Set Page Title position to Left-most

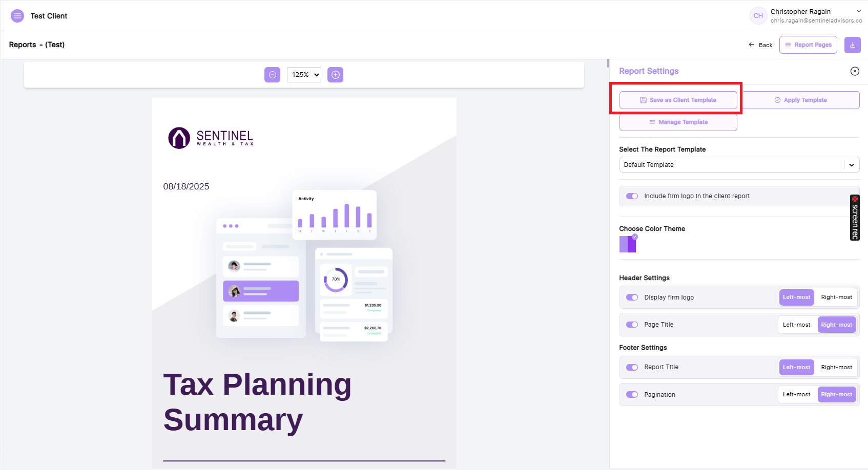click(796, 325)
